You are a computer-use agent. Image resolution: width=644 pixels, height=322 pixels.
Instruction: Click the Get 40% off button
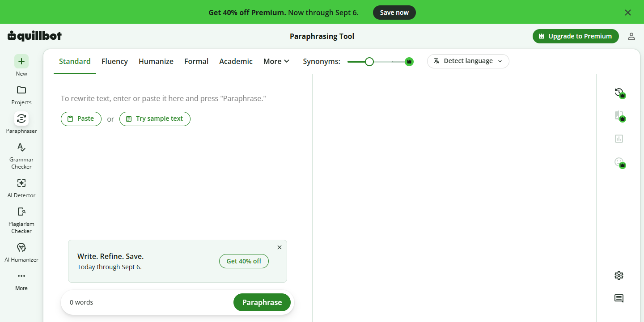(244, 261)
